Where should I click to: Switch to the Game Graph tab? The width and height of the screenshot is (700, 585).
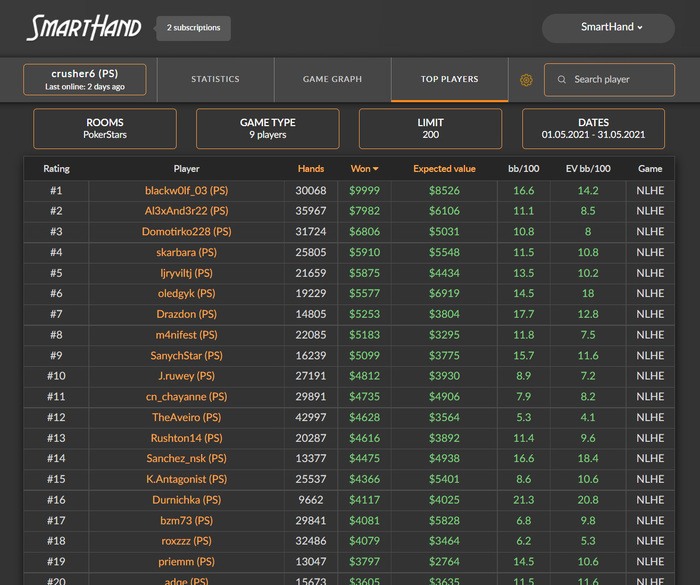333,79
